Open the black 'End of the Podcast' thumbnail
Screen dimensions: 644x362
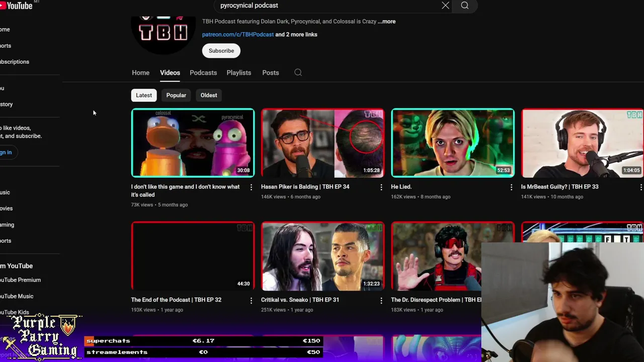[193, 256]
